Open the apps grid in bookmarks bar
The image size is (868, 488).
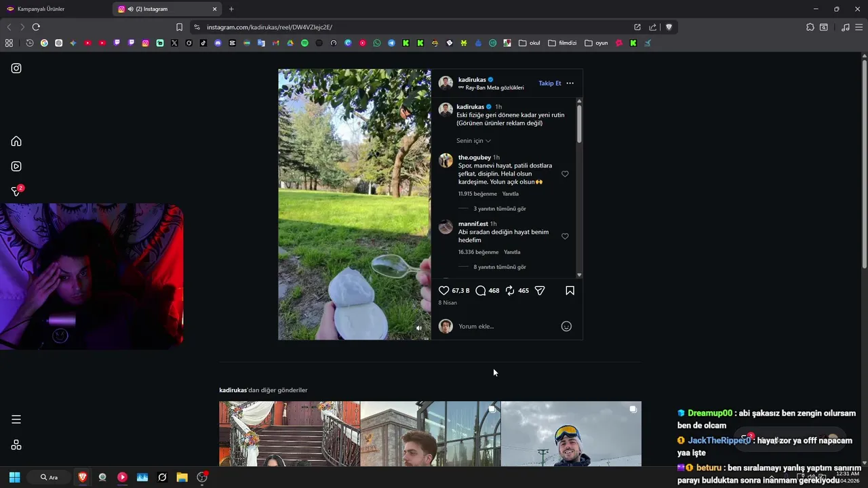pyautogui.click(x=9, y=43)
